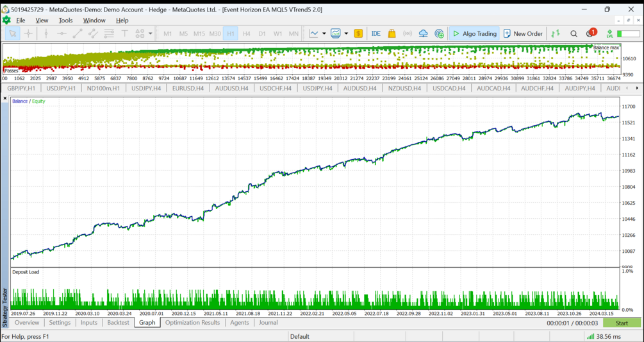Switch timeframe to M1
The height and width of the screenshot is (342, 644).
168,34
